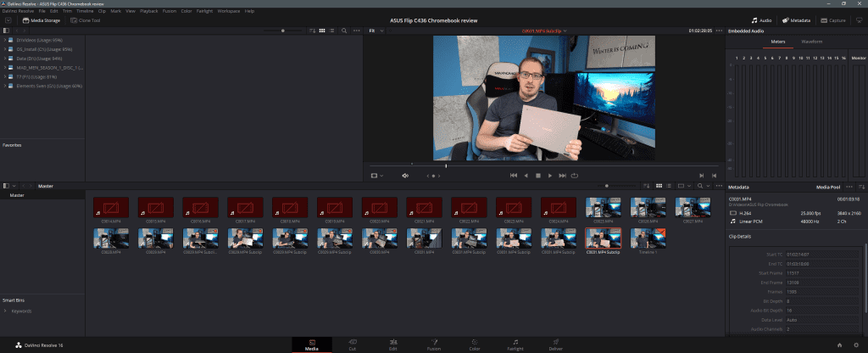Switch to the Fusion page

coord(434,345)
